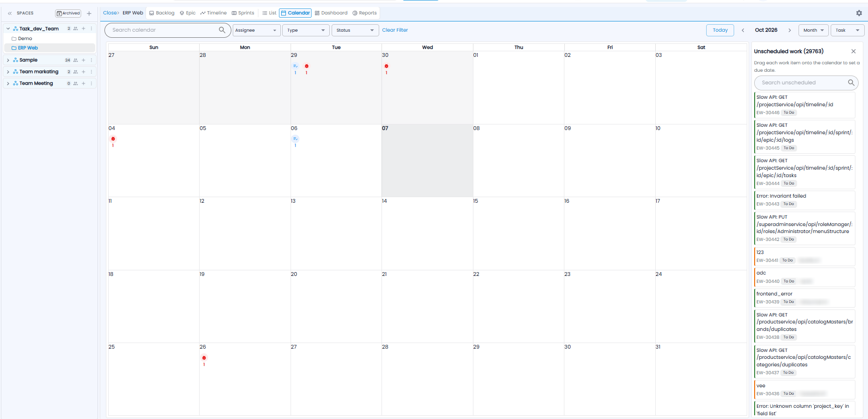This screenshot has width=868, height=419.
Task: Switch to the Backlog tab
Action: tap(162, 13)
